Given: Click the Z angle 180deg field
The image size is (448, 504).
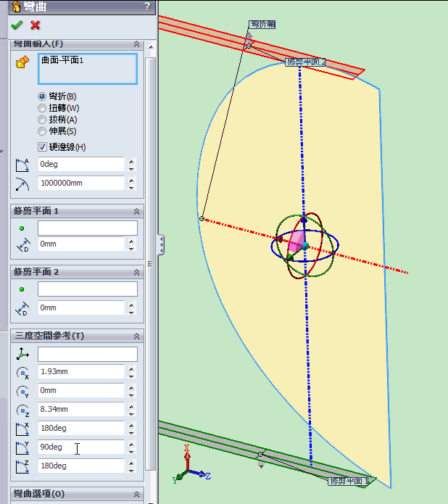Looking at the screenshot, I should tap(81, 466).
